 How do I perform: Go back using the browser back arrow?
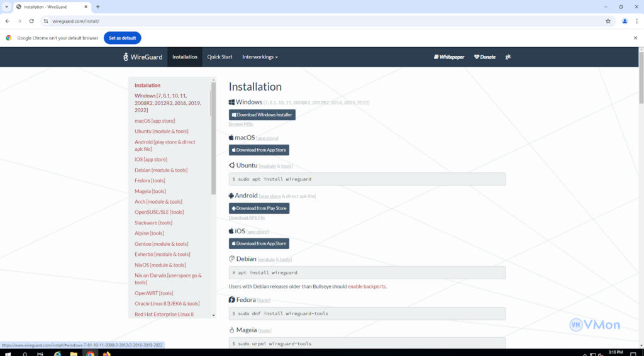coord(7,21)
